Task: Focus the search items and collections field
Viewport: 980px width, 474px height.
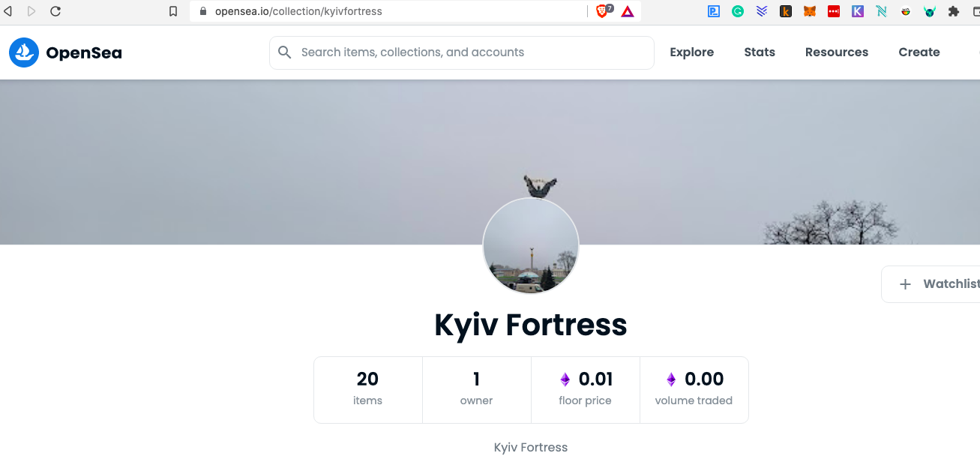Action: pos(462,52)
